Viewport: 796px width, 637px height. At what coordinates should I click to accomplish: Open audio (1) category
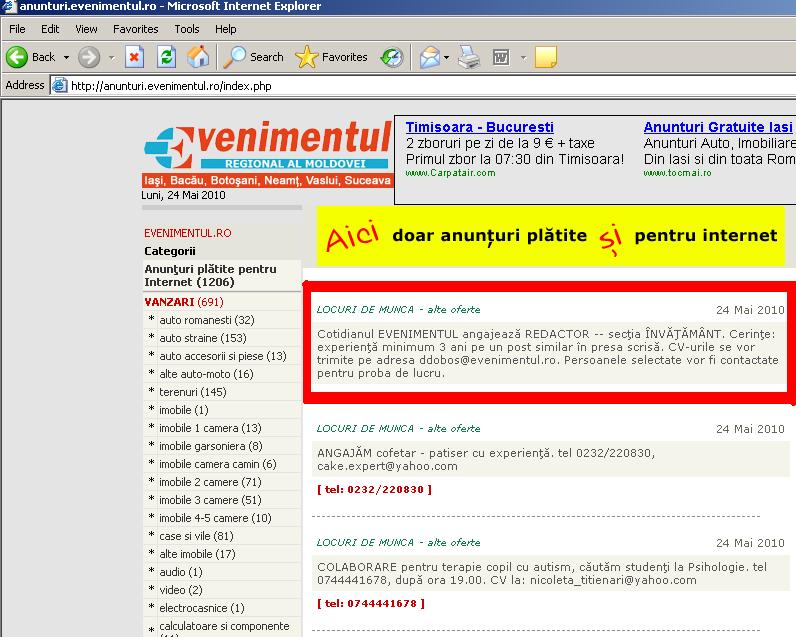click(x=181, y=572)
